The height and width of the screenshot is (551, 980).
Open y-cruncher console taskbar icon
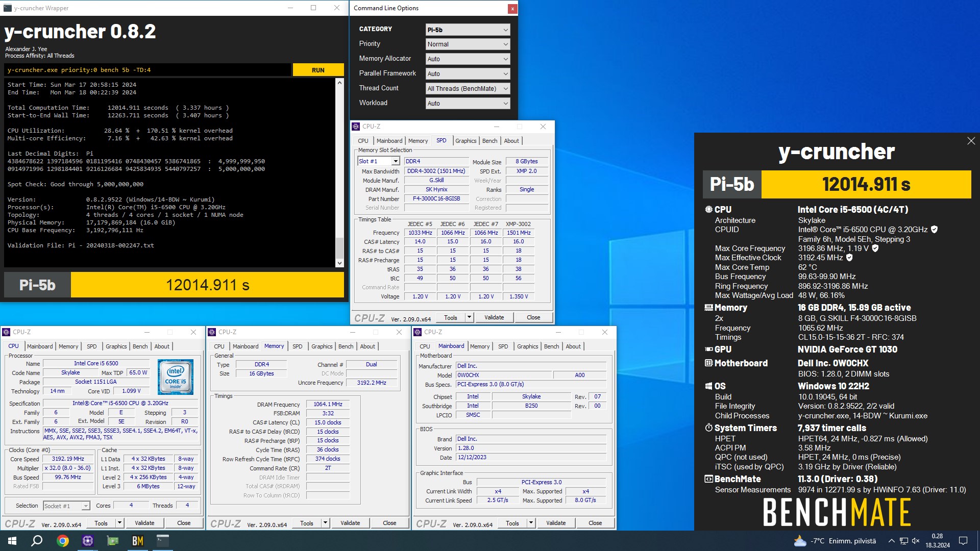(162, 541)
